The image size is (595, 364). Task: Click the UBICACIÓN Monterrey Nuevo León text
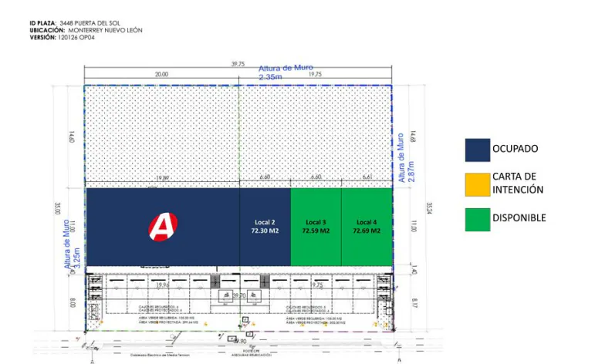point(86,30)
